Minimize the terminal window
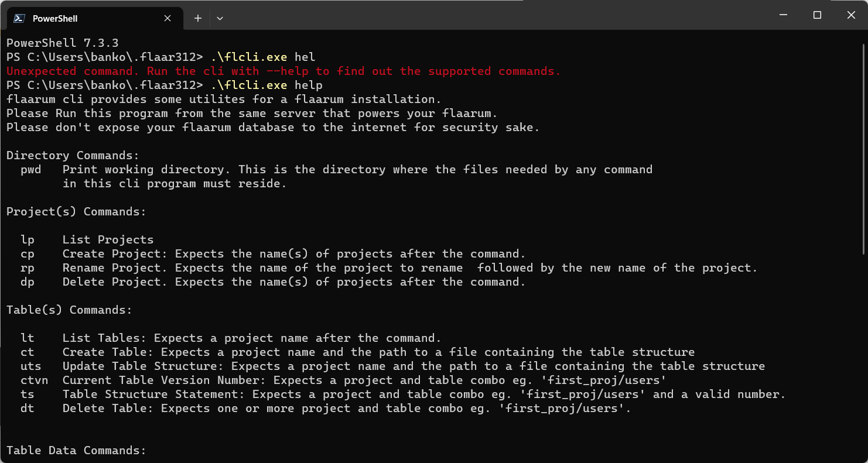Screen dimensions: 868x463 pos(783,15)
